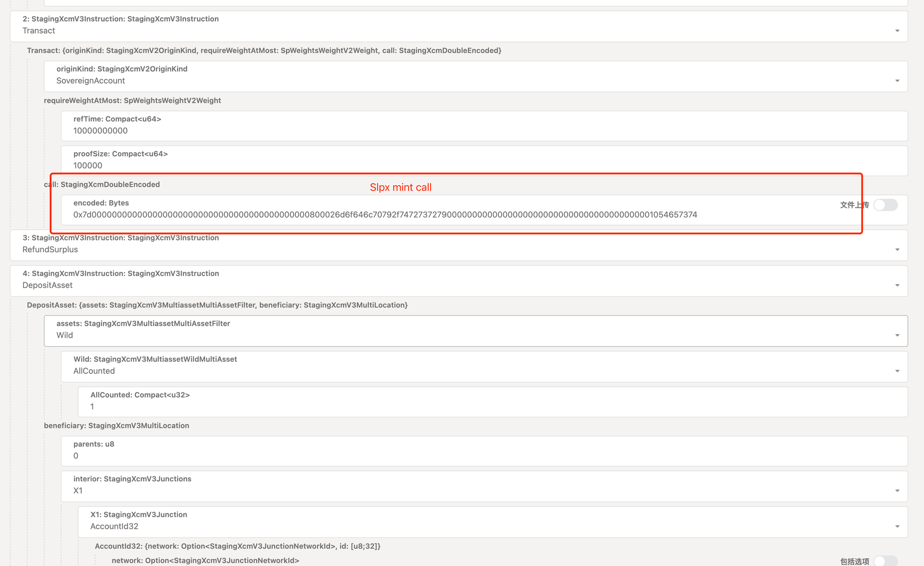This screenshot has height=566, width=924.
Task: Click the SovereignAccount option text
Action: pyautogui.click(x=91, y=80)
